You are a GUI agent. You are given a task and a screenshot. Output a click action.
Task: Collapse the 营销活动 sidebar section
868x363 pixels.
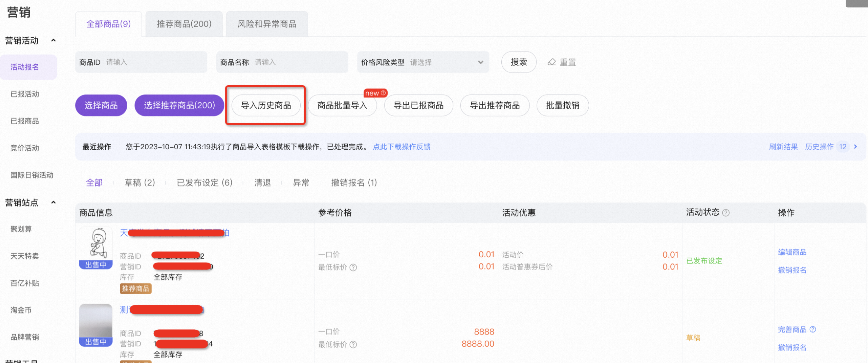[53, 40]
